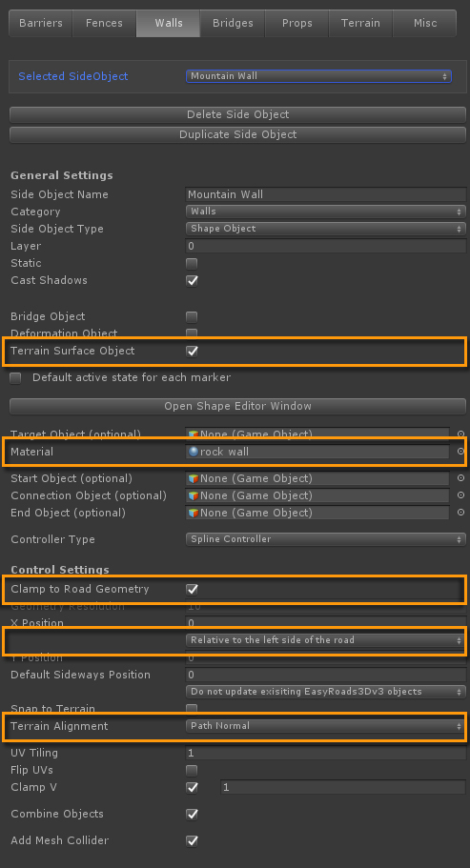Click the Delete Side Object button
Screen dimensions: 470x868
point(237,114)
